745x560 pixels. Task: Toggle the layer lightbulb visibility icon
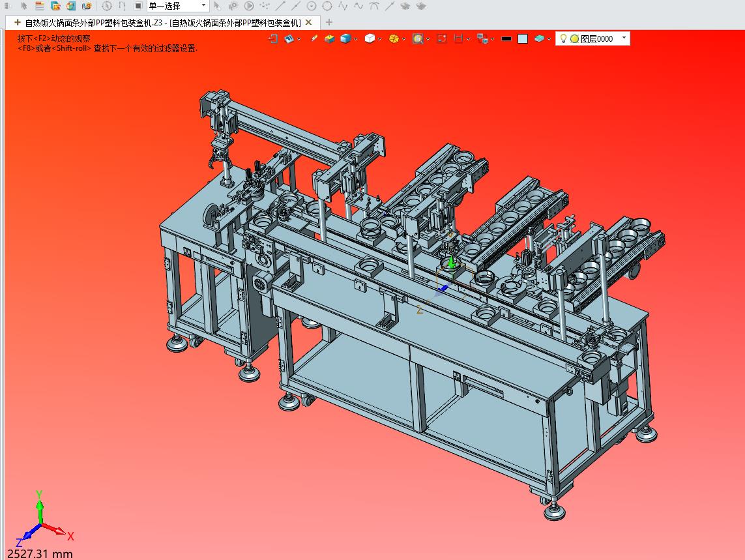(x=563, y=38)
